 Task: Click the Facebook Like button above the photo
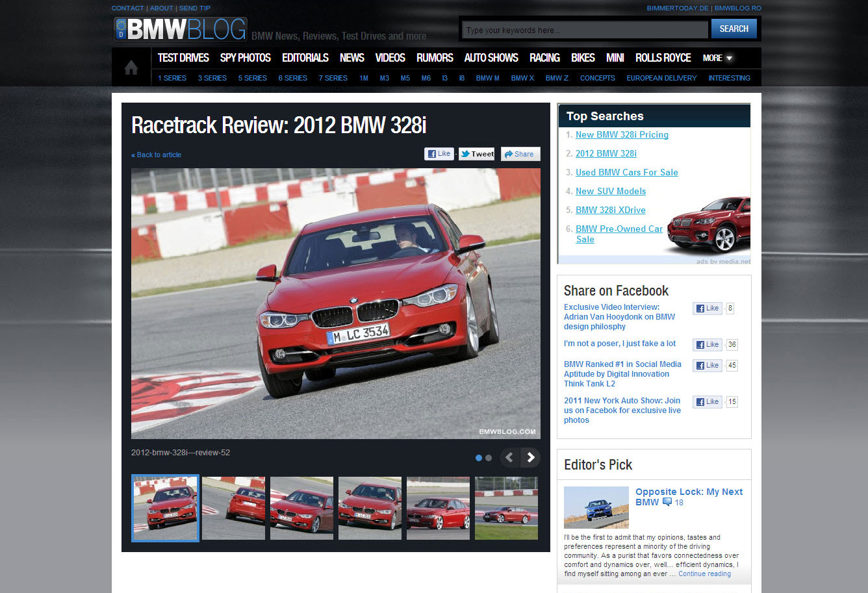[439, 154]
